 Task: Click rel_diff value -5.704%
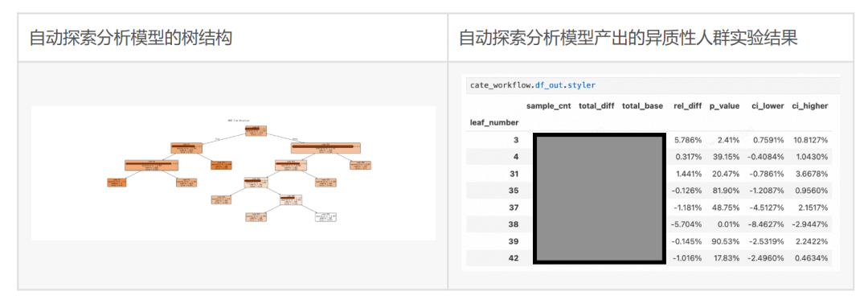pyautogui.click(x=686, y=224)
